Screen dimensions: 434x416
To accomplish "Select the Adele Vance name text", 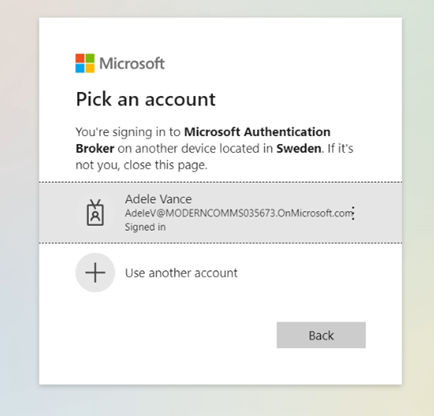I will coord(158,199).
